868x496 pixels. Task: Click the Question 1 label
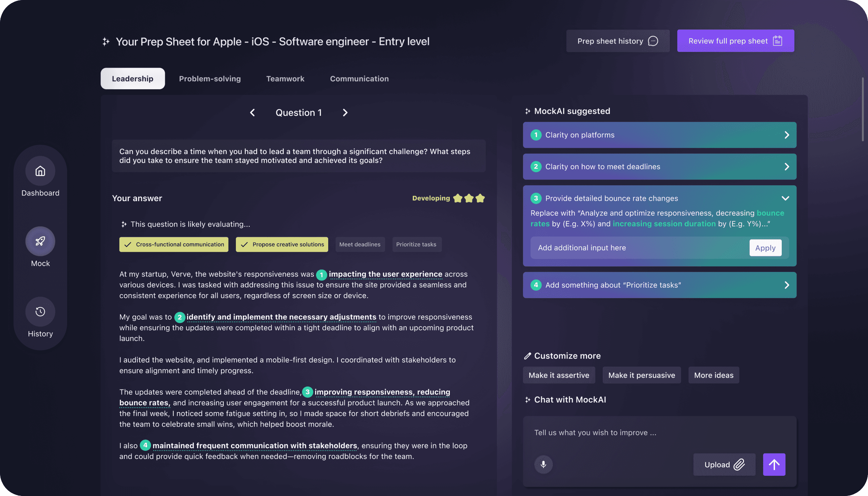299,113
